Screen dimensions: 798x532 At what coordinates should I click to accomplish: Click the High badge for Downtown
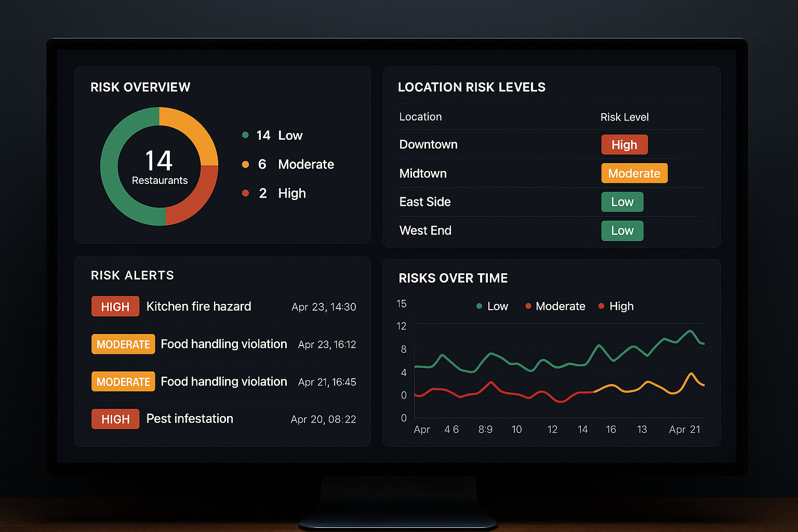tap(624, 145)
